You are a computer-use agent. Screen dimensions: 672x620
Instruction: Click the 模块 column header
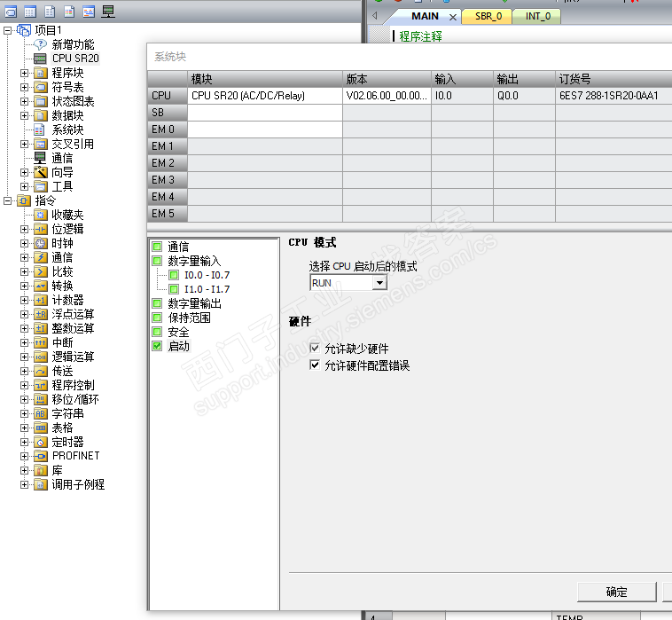tap(265, 79)
